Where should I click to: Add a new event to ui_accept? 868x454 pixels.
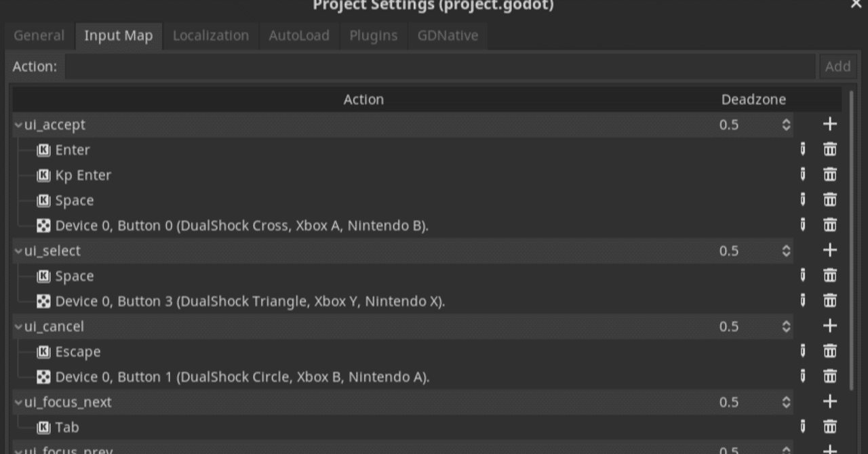click(x=829, y=124)
